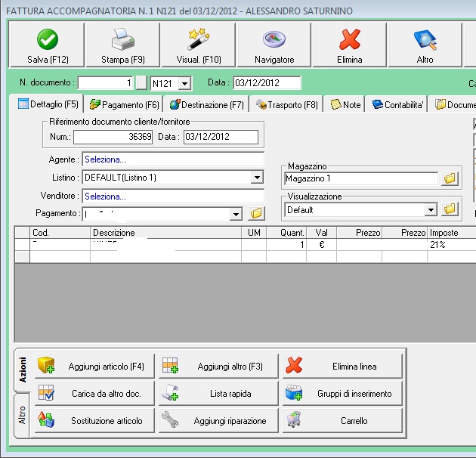Open the Note tab
Viewport: 476px width, 458px height.
pyautogui.click(x=345, y=105)
